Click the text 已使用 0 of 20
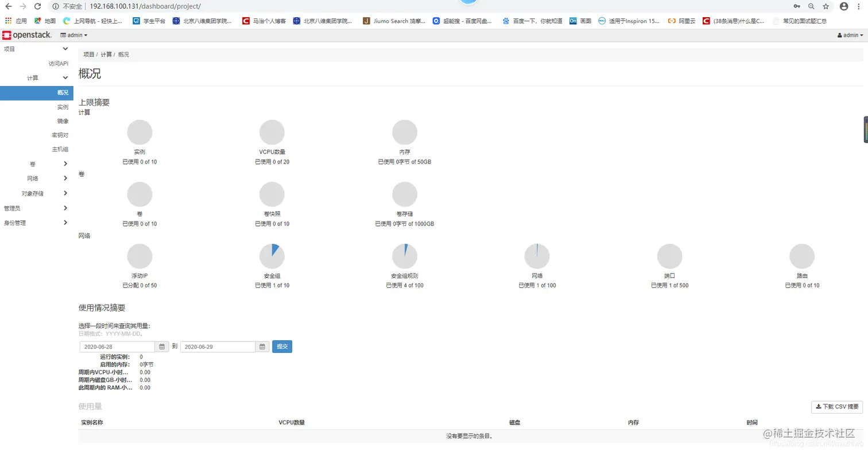Viewport: 868px width, 452px height. pos(272,162)
